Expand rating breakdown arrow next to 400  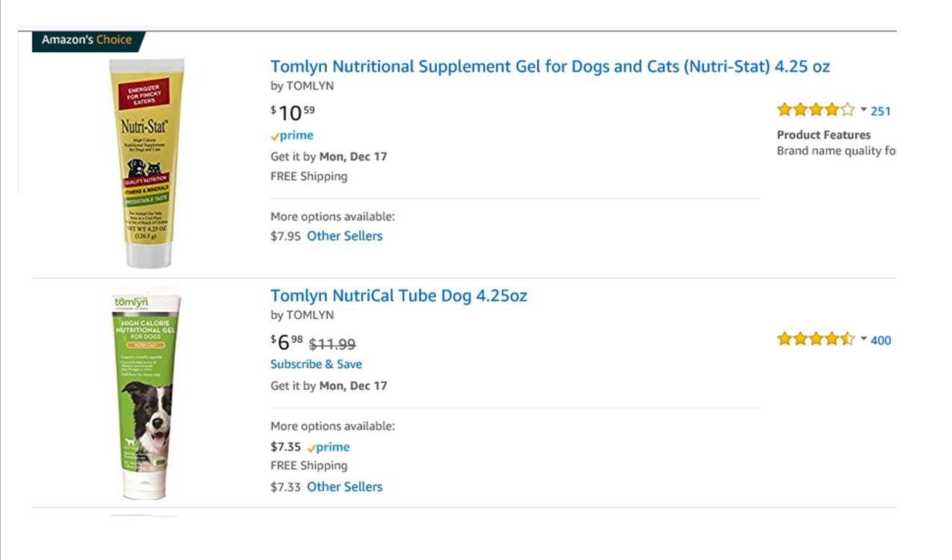click(864, 340)
